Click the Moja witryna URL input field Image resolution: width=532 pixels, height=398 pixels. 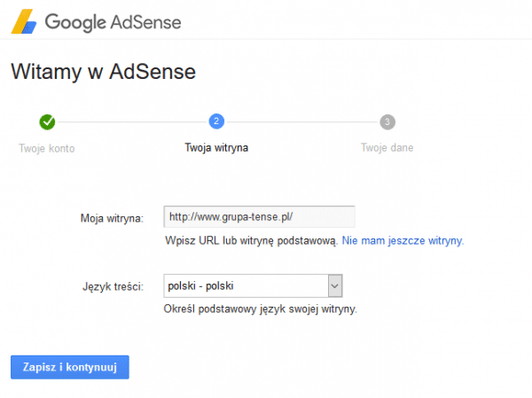[x=259, y=216]
